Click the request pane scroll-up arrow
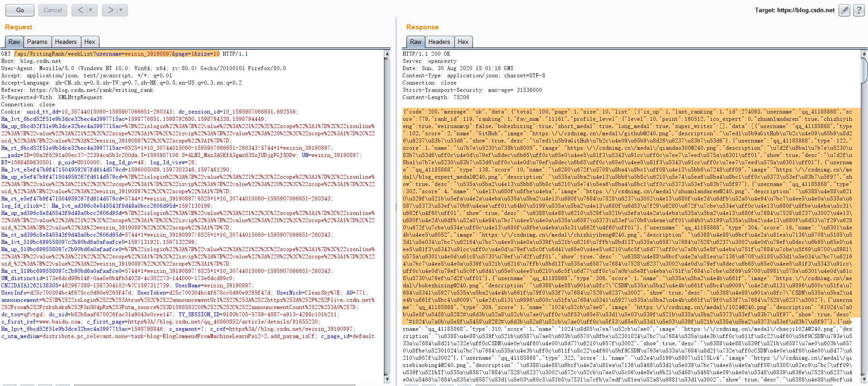868x386 pixels. click(x=387, y=54)
